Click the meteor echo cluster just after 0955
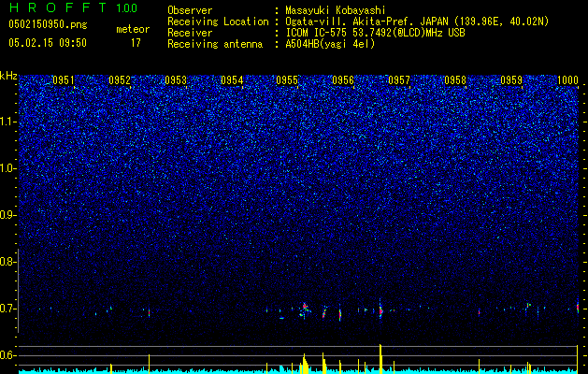The image size is (588, 374). 305,311
